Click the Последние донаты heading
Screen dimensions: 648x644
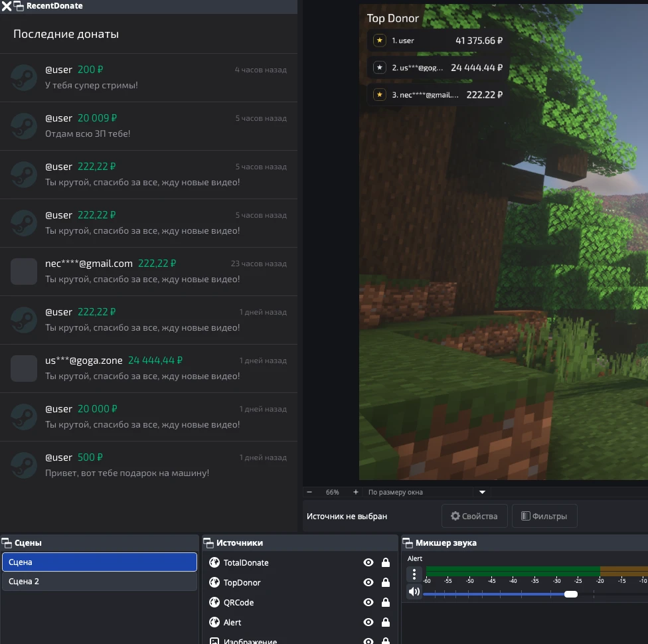66,34
